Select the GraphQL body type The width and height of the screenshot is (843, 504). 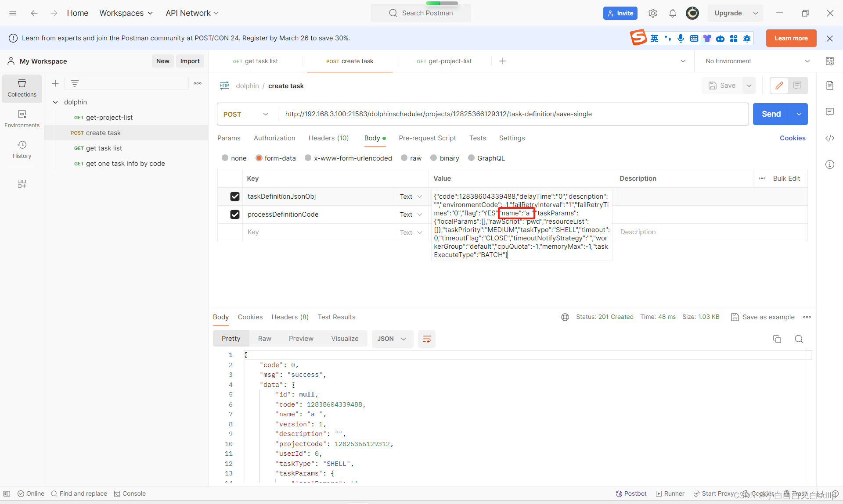click(471, 158)
